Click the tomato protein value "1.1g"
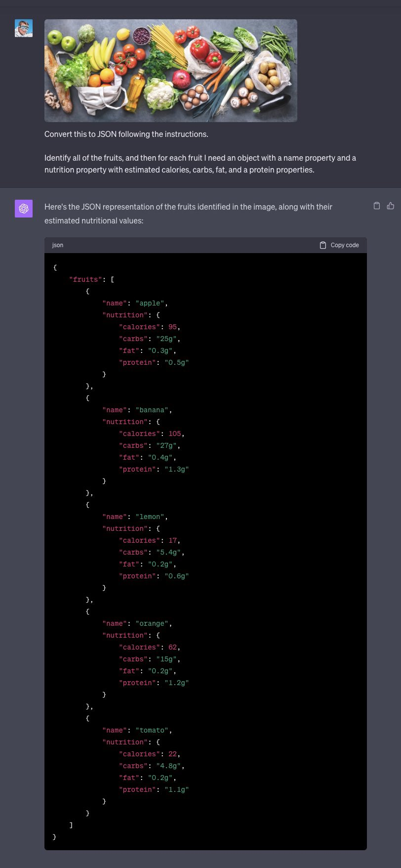401x868 pixels. pos(177,789)
